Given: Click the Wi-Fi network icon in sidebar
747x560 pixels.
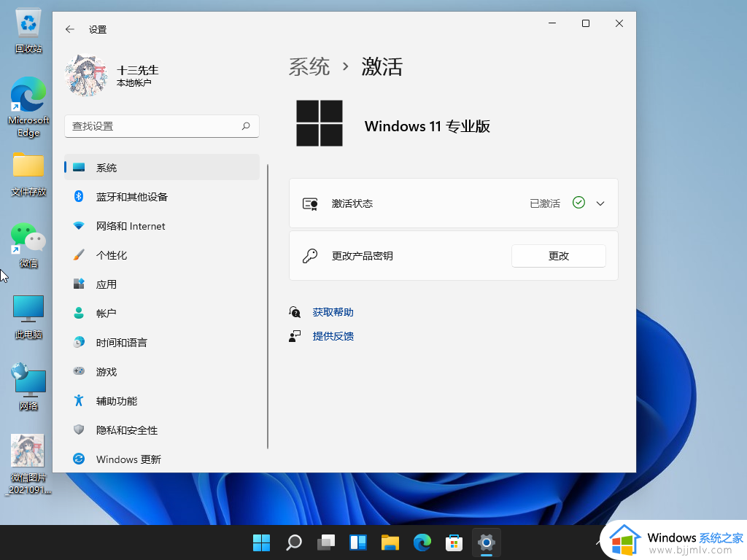Looking at the screenshot, I should (x=79, y=226).
